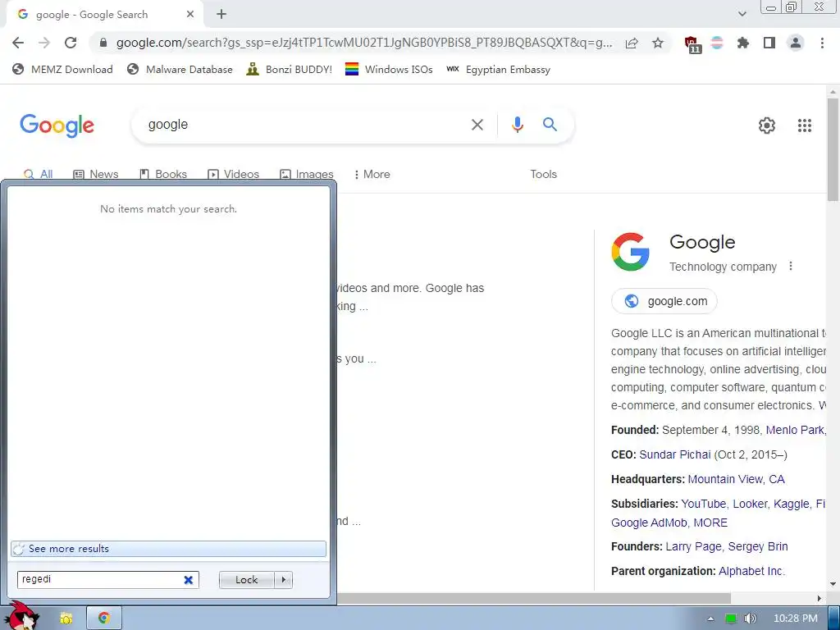Image resolution: width=840 pixels, height=630 pixels.
Task: Clear the regedi Start menu search
Action: pos(189,580)
